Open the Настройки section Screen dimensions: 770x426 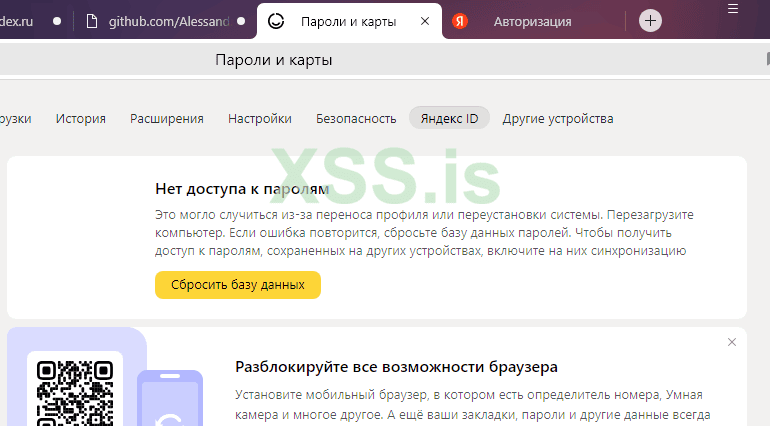260,118
